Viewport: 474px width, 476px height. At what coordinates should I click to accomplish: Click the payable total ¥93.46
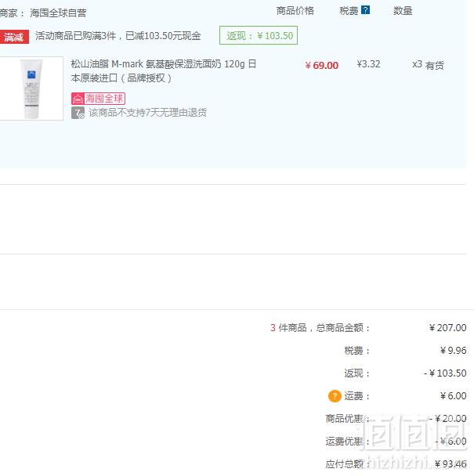click(x=450, y=464)
